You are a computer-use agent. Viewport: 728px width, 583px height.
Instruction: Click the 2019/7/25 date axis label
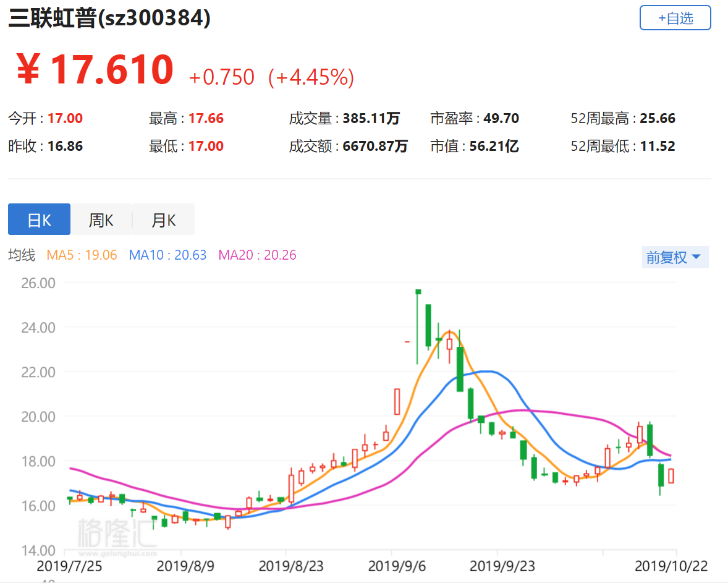click(x=69, y=566)
